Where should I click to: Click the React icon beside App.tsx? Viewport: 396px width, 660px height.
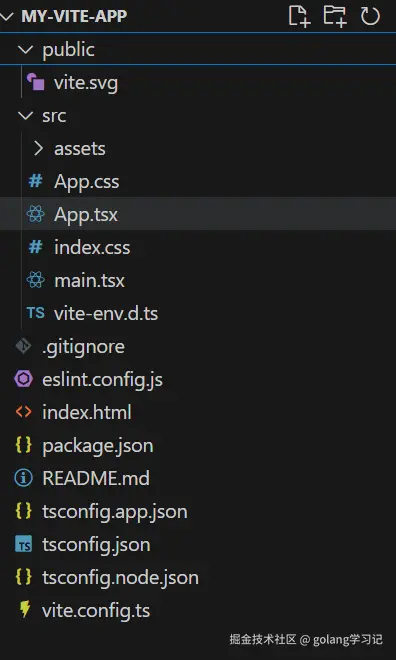point(35,214)
